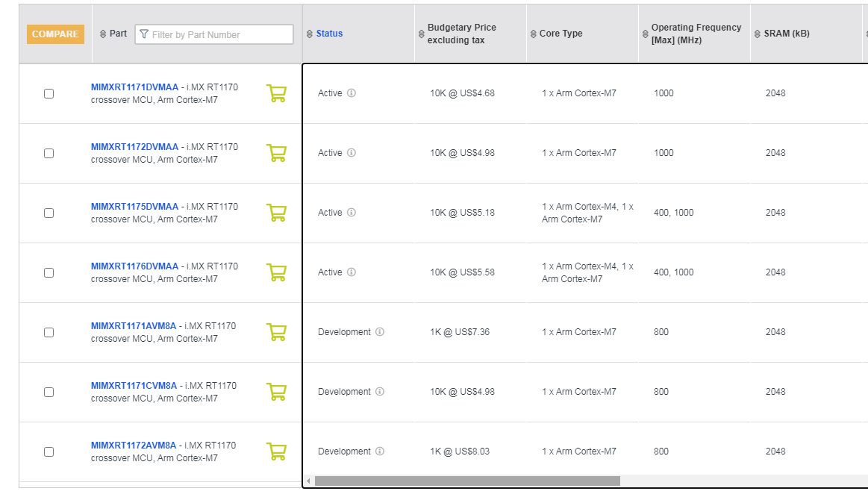Viewport: 868px width, 500px height.
Task: Select checkbox for MIMXRT1176DVMAA
Action: 49,272
